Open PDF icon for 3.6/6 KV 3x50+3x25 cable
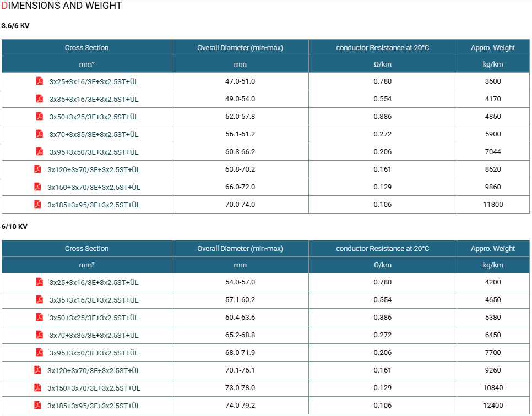Image resolution: width=532 pixels, height=416 pixels. click(x=39, y=116)
